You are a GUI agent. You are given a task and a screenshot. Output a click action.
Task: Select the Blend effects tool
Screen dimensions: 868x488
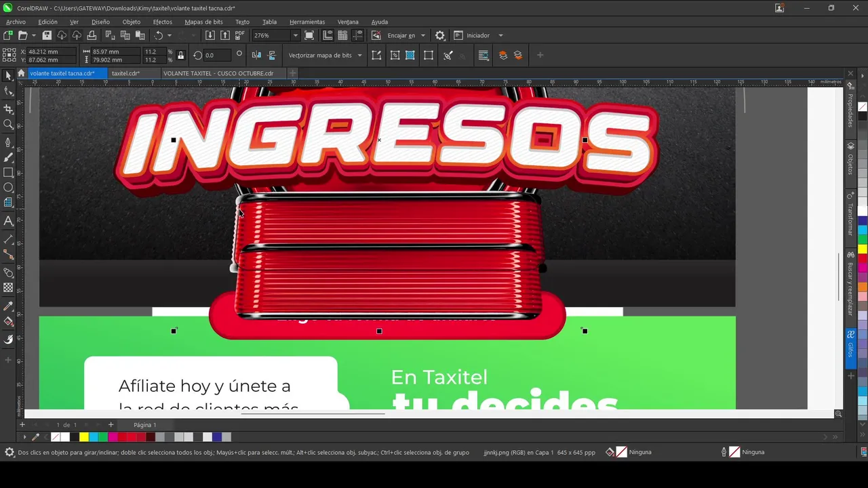(8, 272)
